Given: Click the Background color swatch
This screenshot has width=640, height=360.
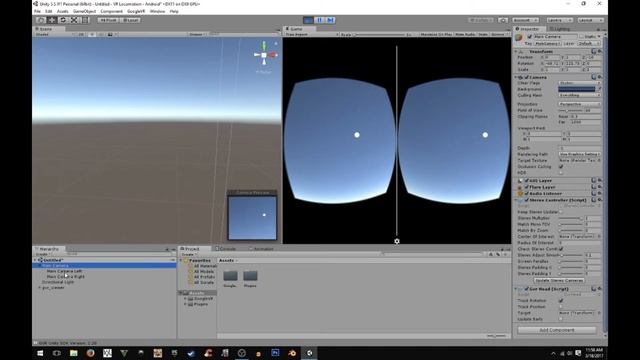Looking at the screenshot, I should (577, 89).
